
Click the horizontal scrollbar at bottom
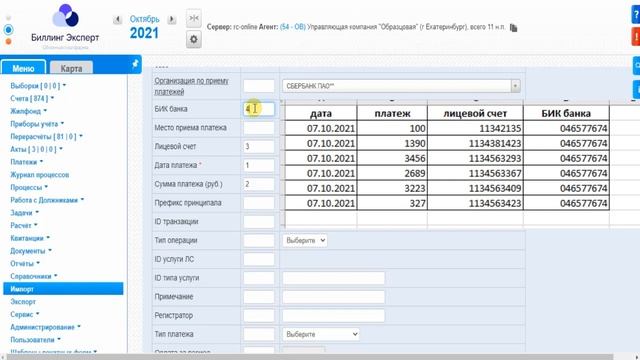310,357
